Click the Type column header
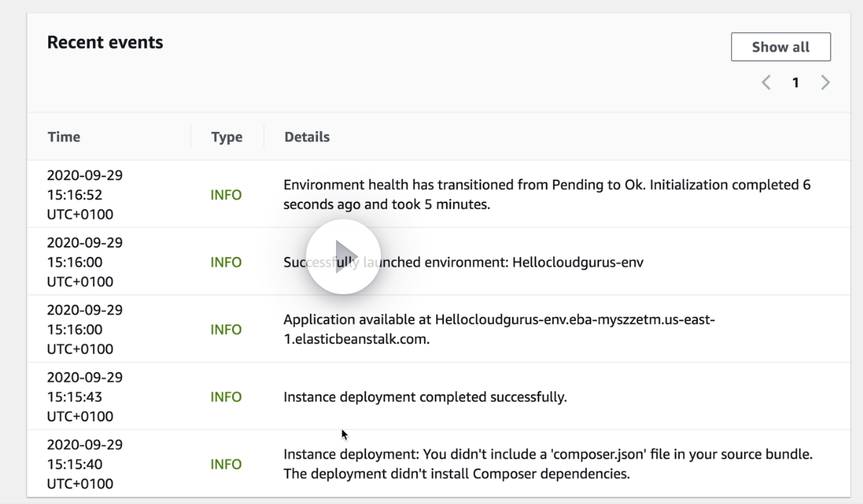Image resolution: width=863 pixels, height=504 pixels. (226, 137)
